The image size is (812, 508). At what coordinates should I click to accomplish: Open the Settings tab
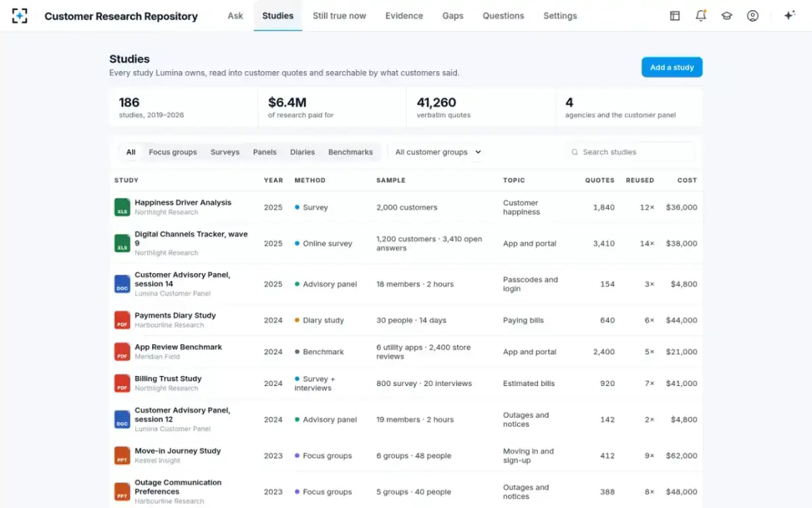tap(560, 16)
